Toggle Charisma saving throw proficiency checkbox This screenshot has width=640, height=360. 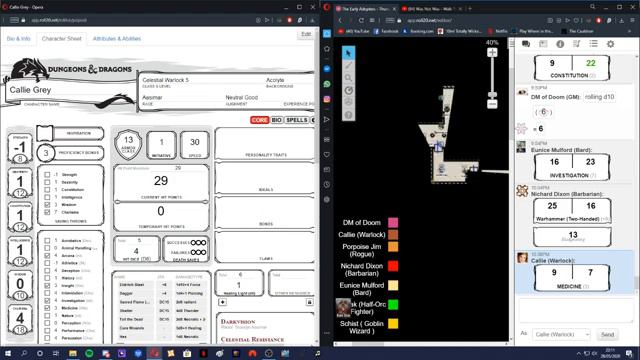point(47,212)
